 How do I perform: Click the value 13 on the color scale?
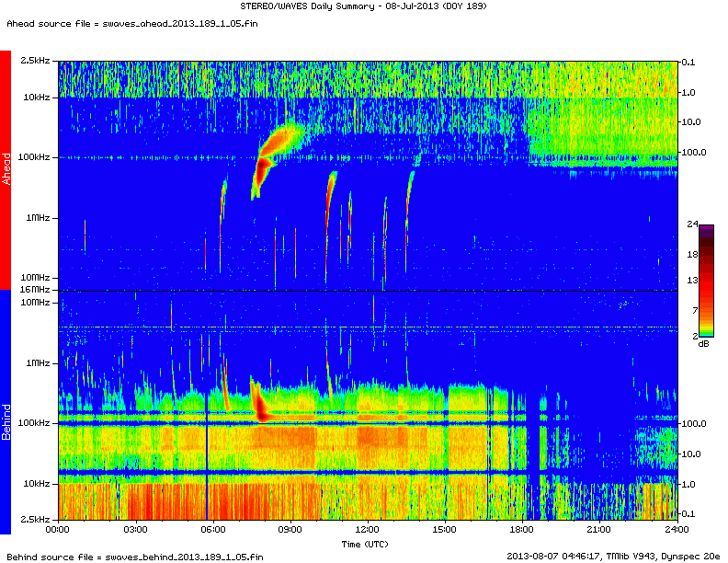click(x=693, y=280)
